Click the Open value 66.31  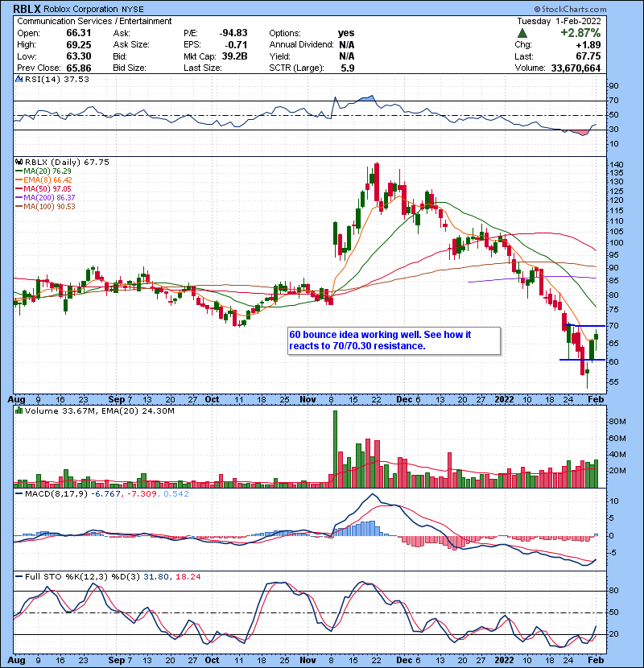point(78,33)
